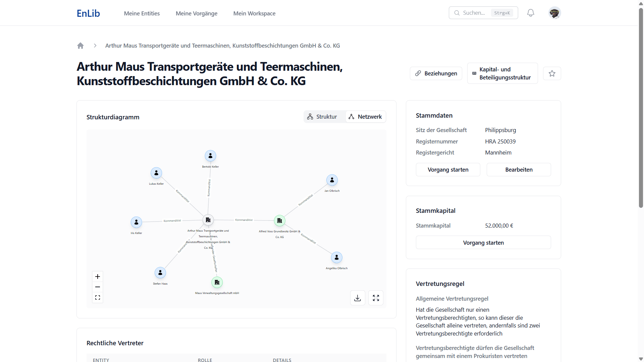Switch diagram back to Struktur view
The height and width of the screenshot is (362, 644).
coord(323,117)
